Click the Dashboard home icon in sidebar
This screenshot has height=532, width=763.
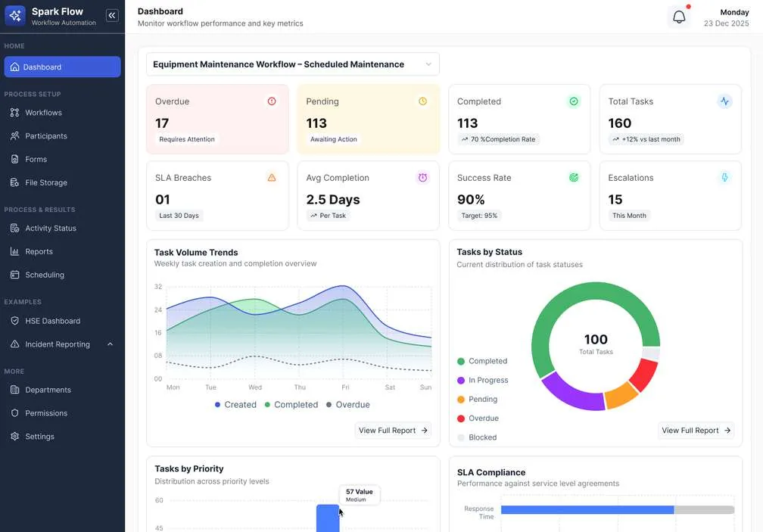14,67
